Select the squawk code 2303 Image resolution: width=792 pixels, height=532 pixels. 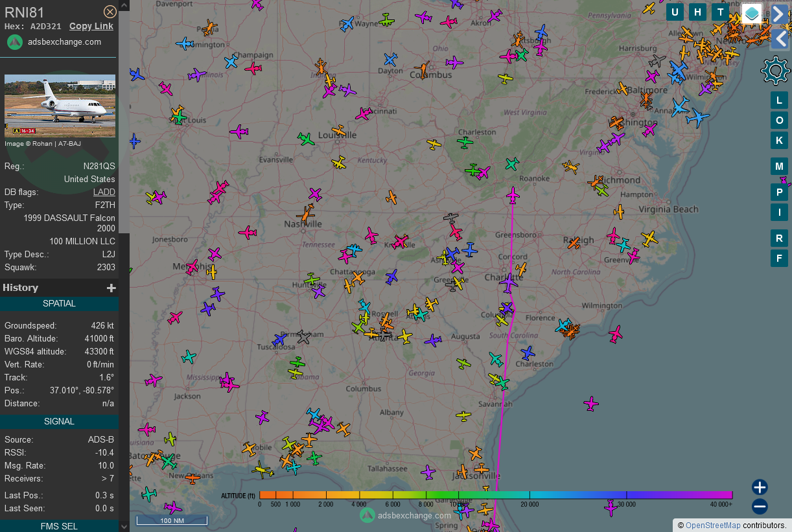tap(106, 267)
